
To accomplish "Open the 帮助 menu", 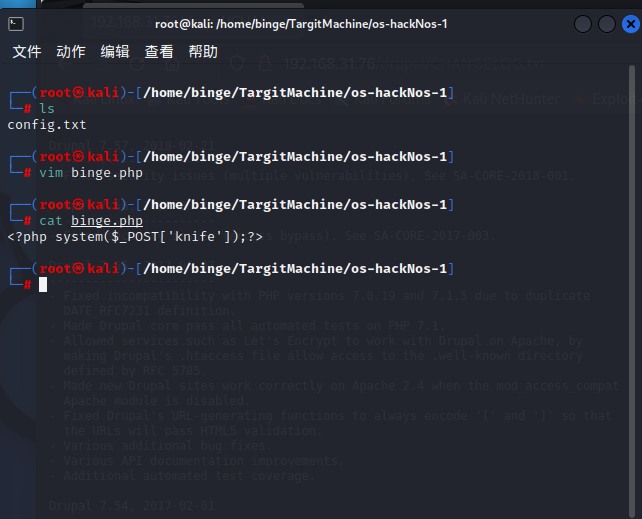I will 203,52.
